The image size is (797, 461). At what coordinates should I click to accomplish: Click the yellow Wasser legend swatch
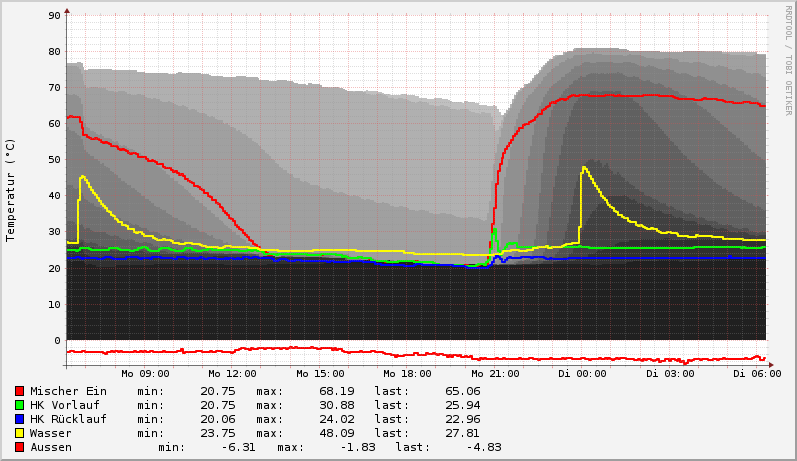pos(19,433)
